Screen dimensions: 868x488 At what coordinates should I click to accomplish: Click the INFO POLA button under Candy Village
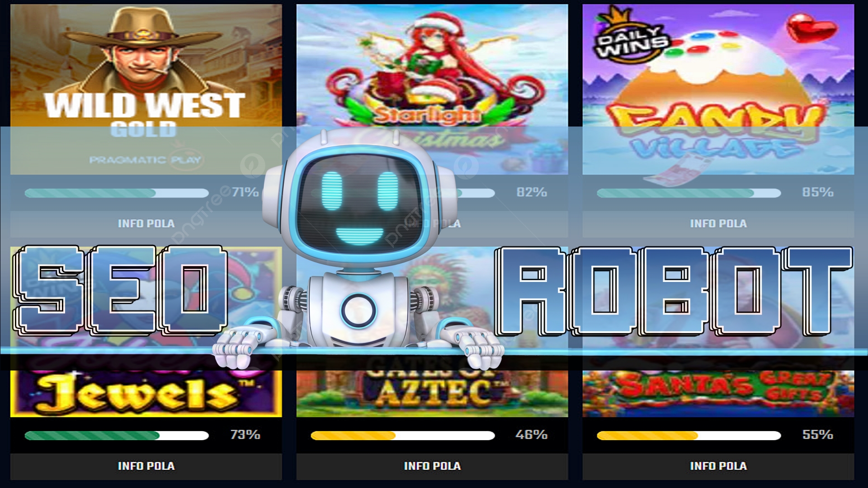[718, 224]
